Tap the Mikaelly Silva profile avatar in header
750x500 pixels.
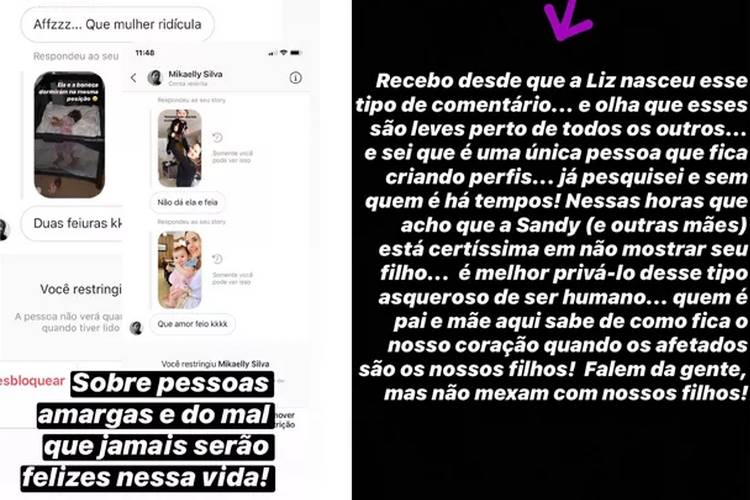coord(155,78)
